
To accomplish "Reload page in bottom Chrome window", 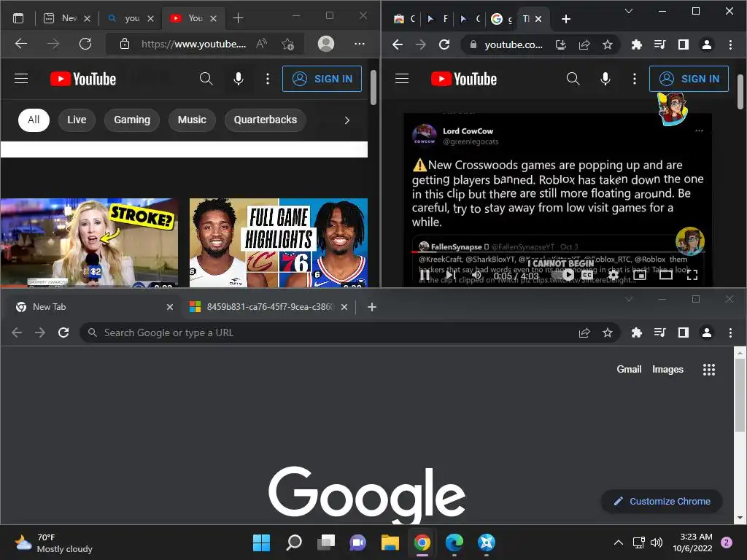I will [63, 332].
